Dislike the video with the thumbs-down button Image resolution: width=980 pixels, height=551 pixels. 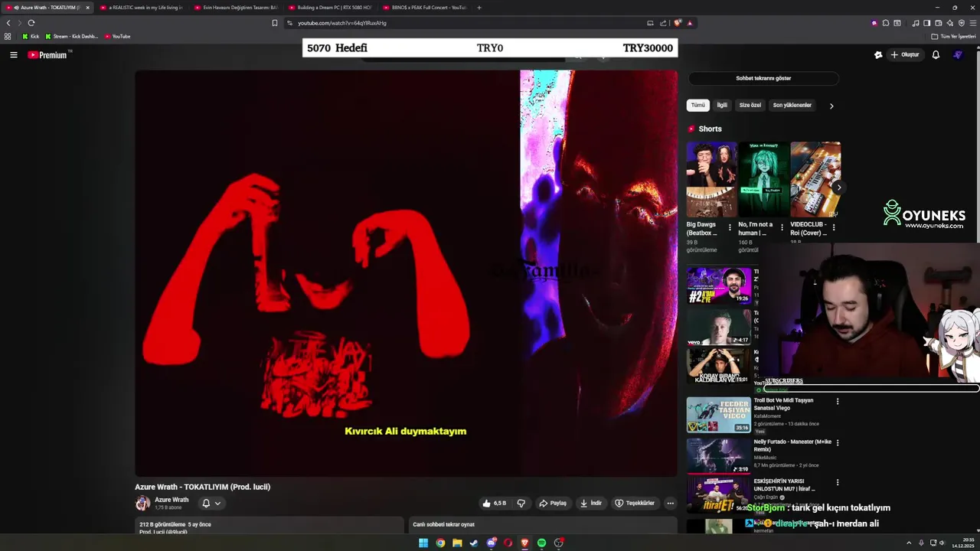(521, 503)
